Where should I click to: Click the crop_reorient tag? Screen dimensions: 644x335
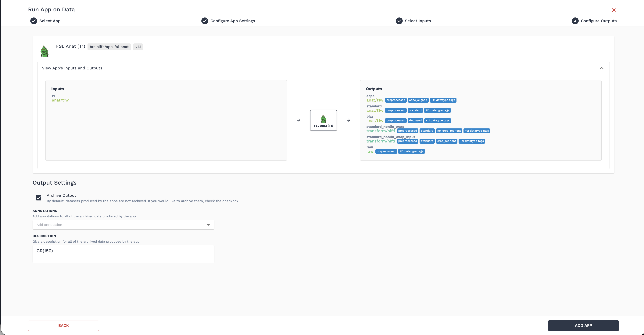pos(446,141)
